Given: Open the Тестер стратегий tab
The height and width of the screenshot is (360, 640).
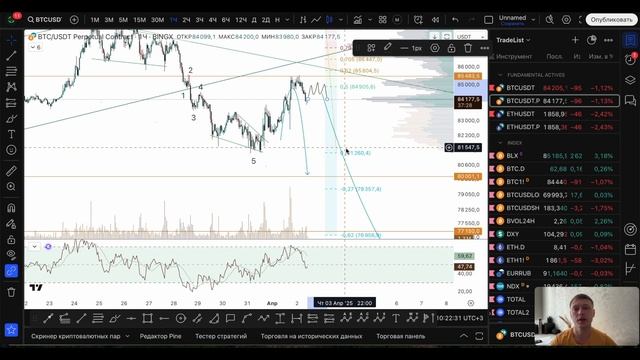Looking at the screenshot, I should 221,336.
